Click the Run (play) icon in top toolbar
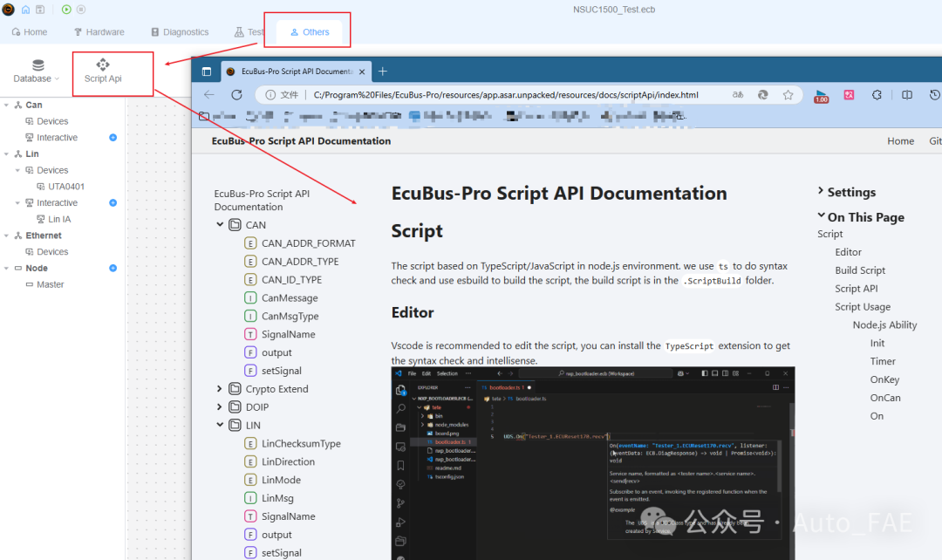This screenshot has height=560, width=942. coord(66,10)
